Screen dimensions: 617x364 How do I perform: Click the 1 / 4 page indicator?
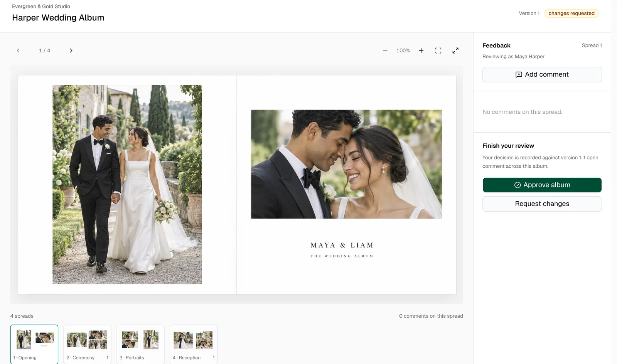coord(44,51)
